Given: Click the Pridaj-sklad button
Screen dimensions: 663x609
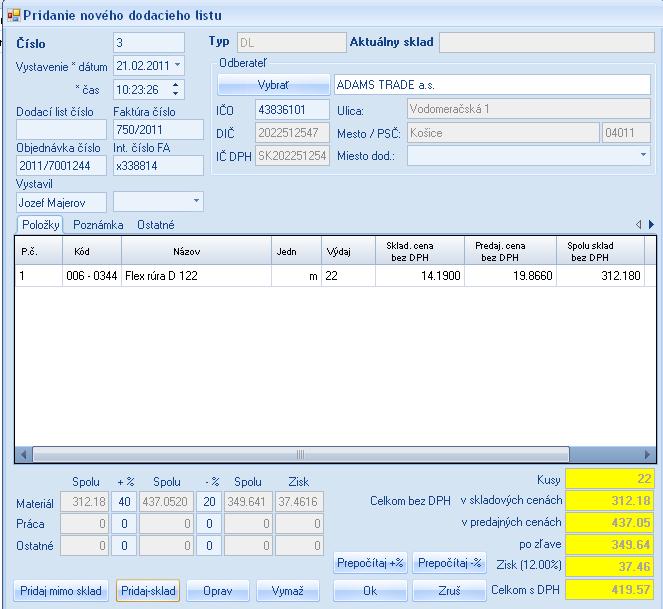Looking at the screenshot, I should (x=148, y=590).
